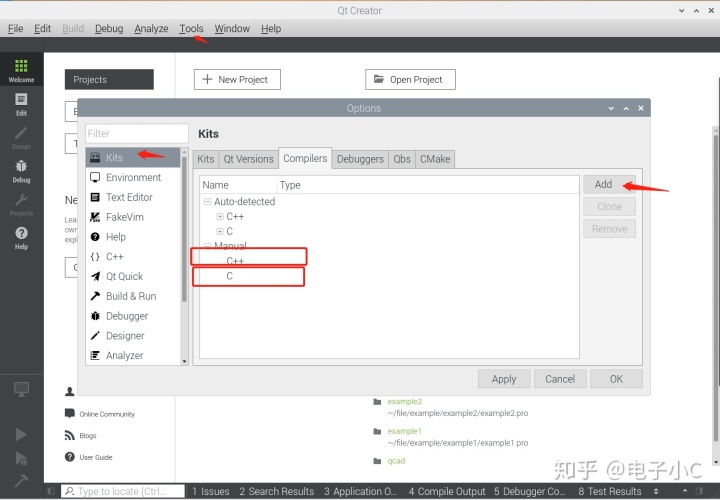The image size is (720, 500).
Task: Click Open Project button
Action: pos(410,79)
